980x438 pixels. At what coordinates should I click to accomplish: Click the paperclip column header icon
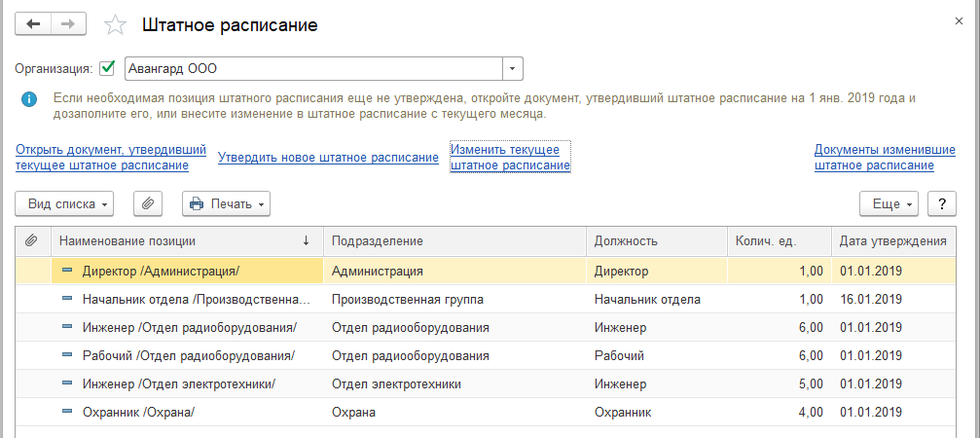coord(31,240)
